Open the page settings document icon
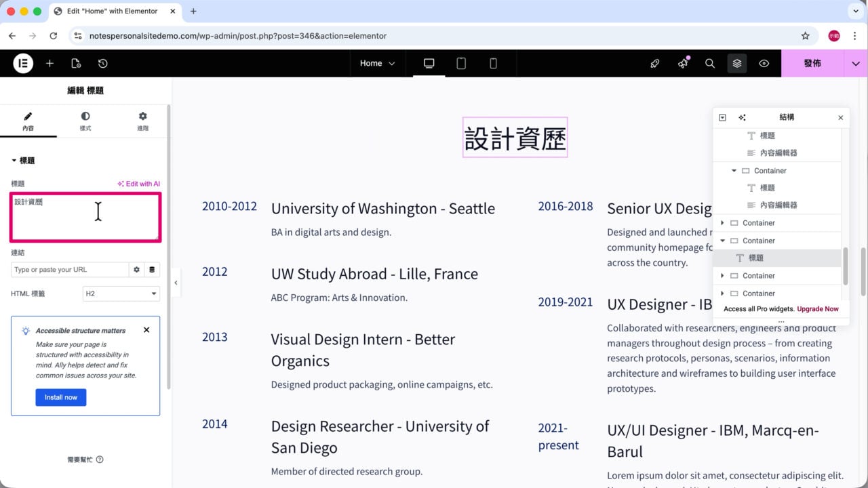Viewport: 868px width, 488px height. (76, 63)
